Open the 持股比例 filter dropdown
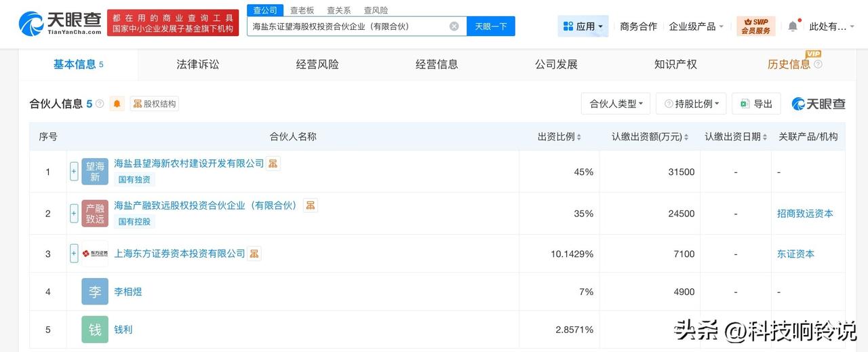Screen dimensions: 868x352 (x=691, y=104)
